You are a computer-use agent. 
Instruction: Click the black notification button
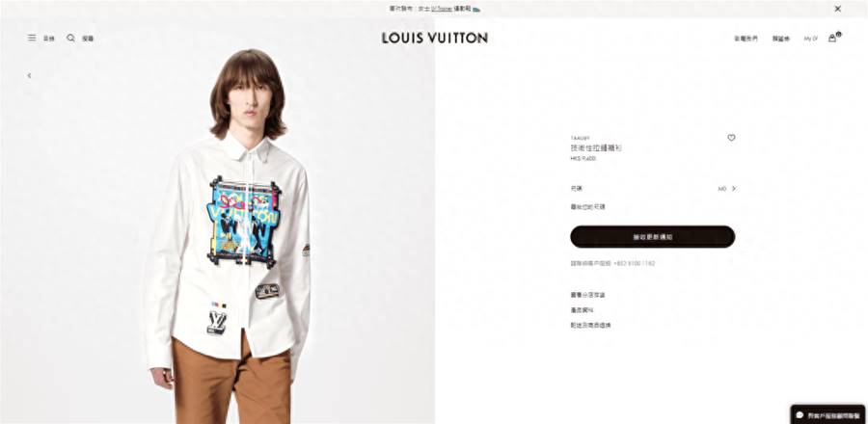pyautogui.click(x=653, y=237)
